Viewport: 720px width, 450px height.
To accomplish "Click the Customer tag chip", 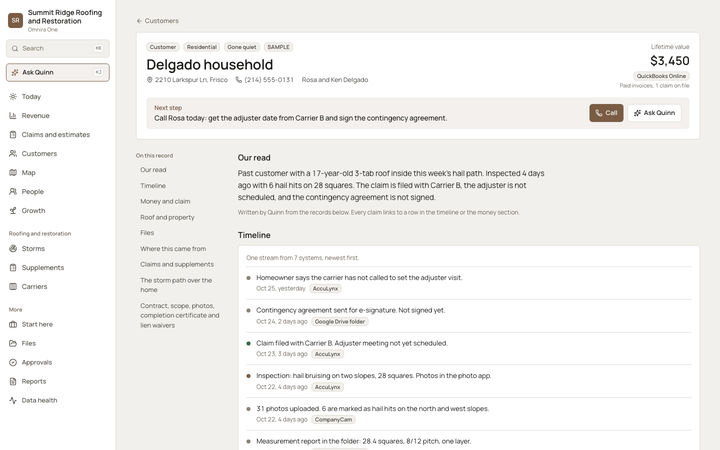I will click(x=163, y=47).
